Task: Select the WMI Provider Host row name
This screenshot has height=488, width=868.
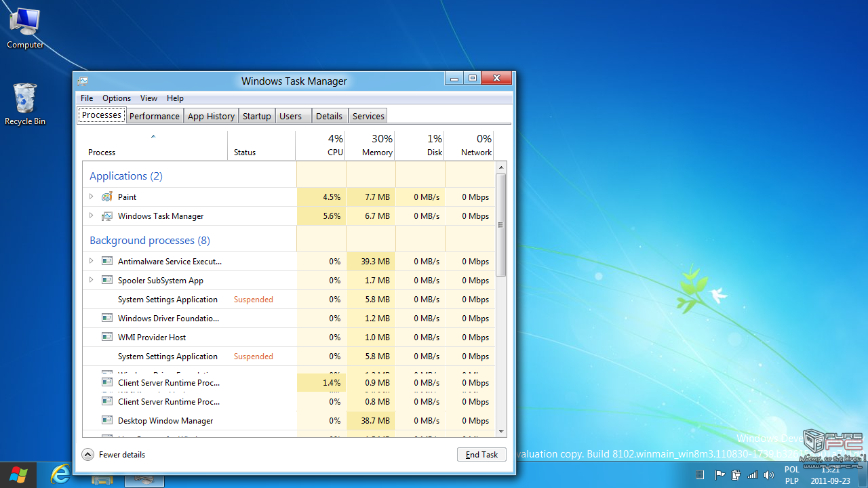Action: (152, 338)
